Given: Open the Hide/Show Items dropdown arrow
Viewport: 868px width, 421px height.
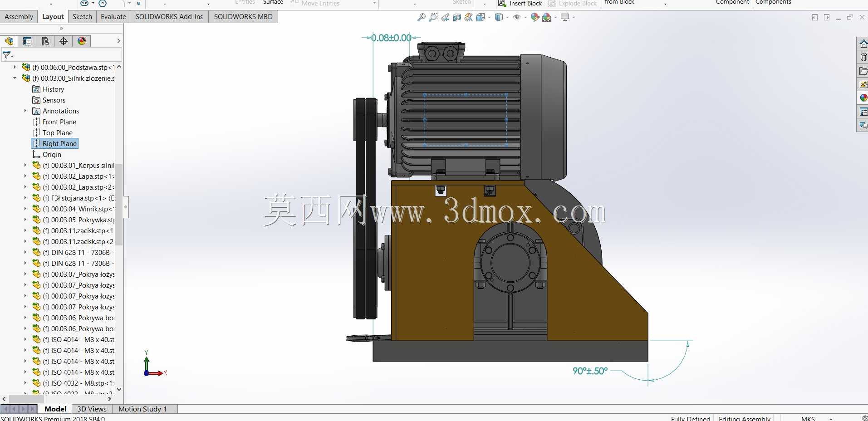Looking at the screenshot, I should point(525,18).
